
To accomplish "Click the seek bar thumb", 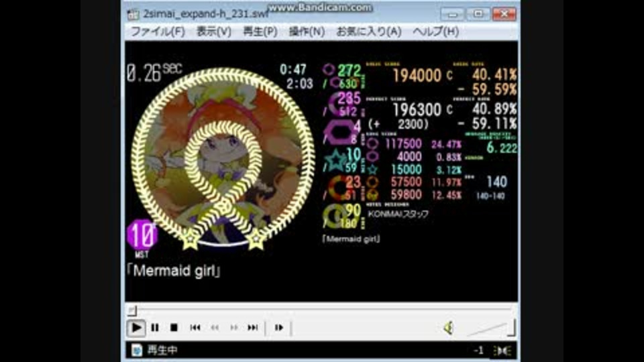I will click(x=132, y=310).
